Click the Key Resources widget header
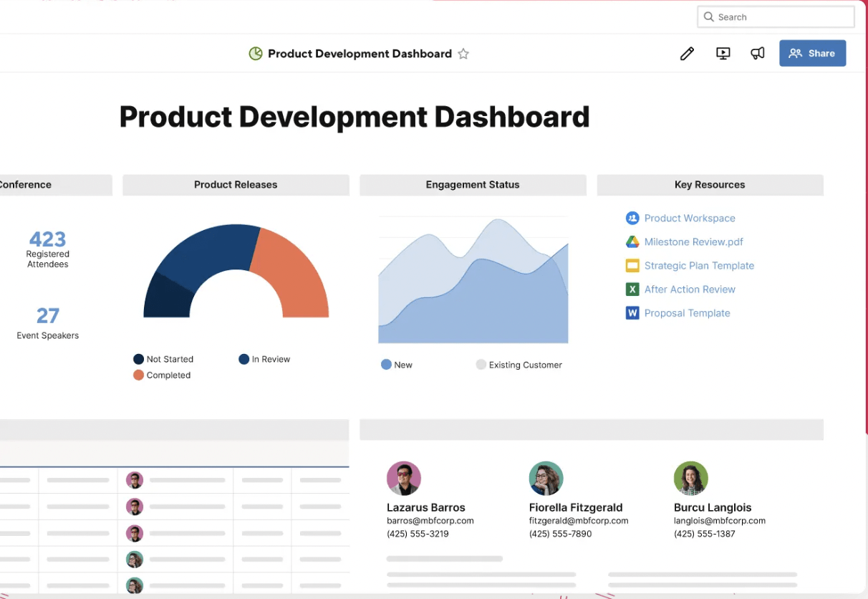Screen dimensions: 868x599 710,185
